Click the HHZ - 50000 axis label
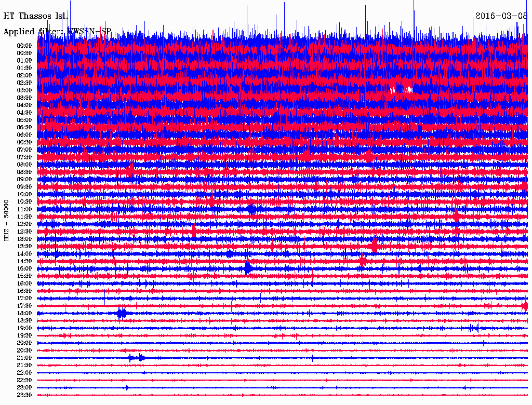This screenshot has height=405, width=532. (6, 220)
